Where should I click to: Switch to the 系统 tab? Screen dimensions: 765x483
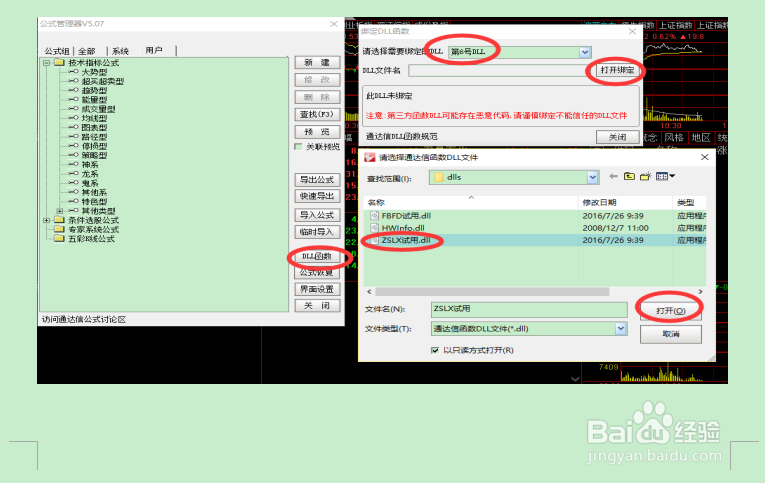(x=120, y=51)
